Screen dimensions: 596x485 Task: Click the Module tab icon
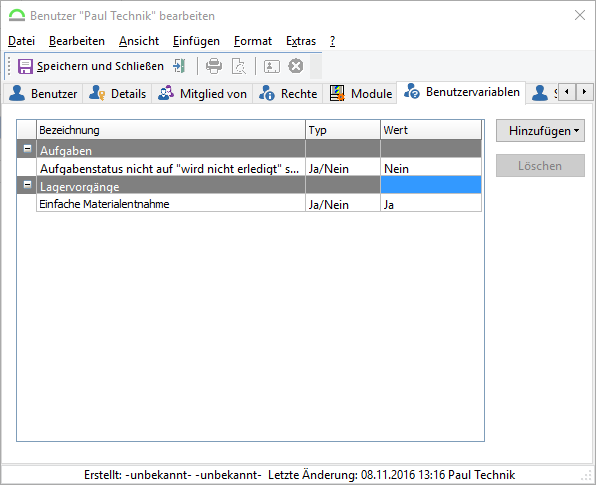point(337,93)
